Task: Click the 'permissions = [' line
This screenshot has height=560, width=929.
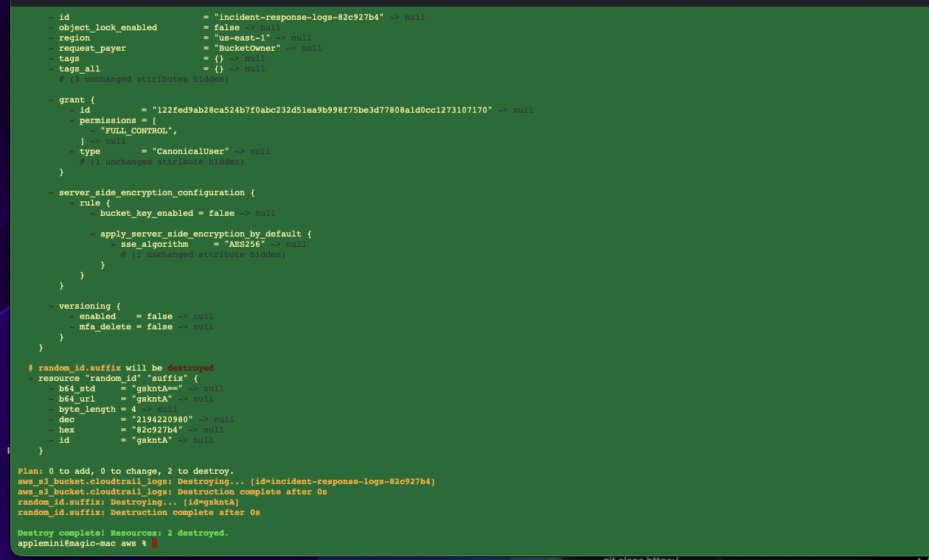Action: [118, 120]
